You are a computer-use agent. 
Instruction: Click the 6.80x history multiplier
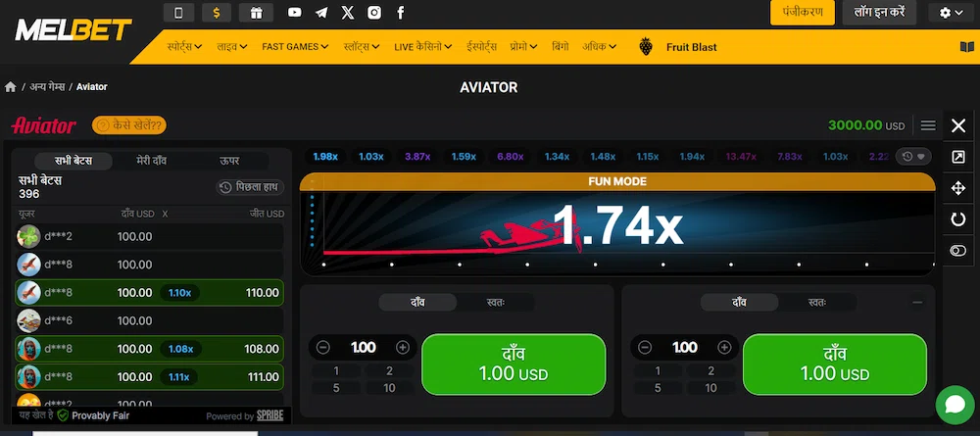click(510, 157)
